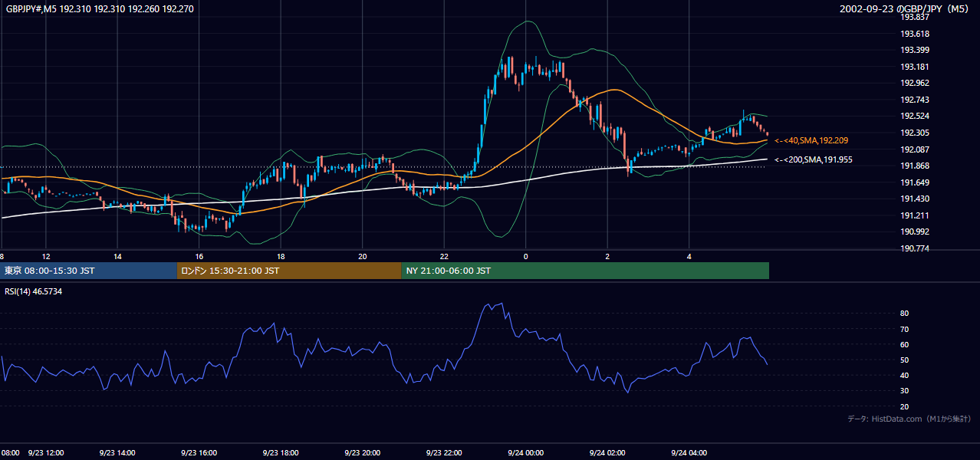Click the price axis value 193.181

(x=914, y=67)
